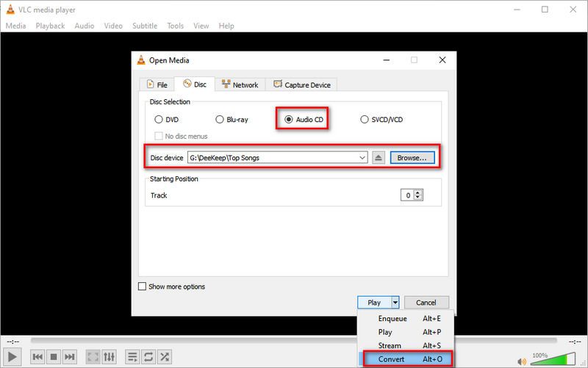Click the Cancel button

[x=426, y=303]
